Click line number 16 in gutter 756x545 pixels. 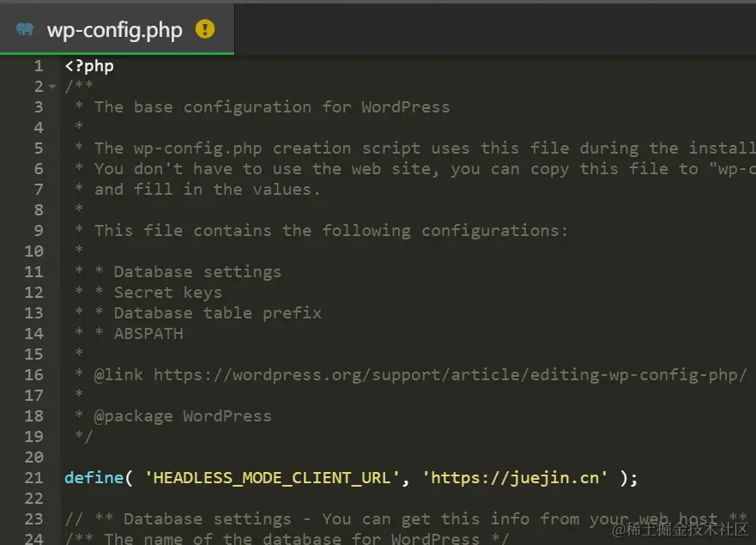pyautogui.click(x=33, y=375)
